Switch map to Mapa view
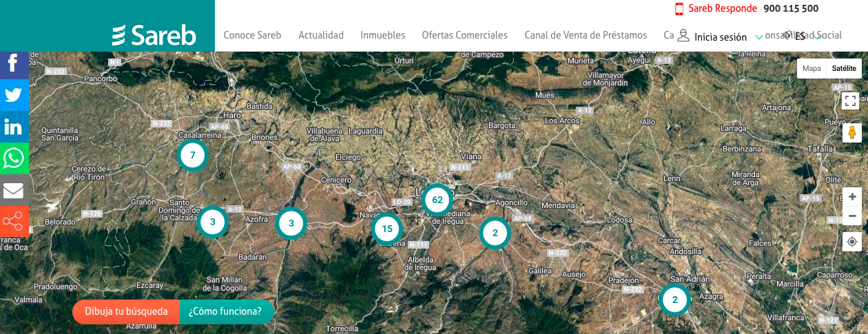The width and height of the screenshot is (868, 334). [x=812, y=68]
